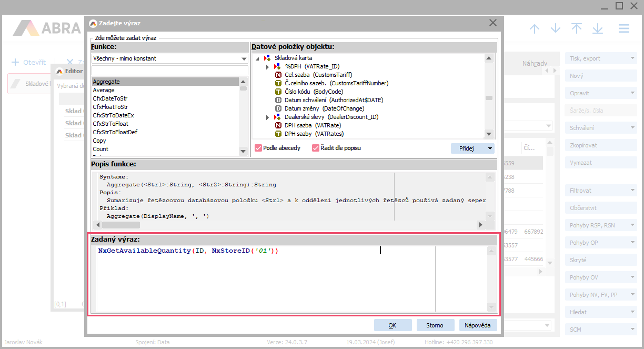644x349 pixels.
Task: Switch to the Náhrady tab in main window
Action: 535,63
